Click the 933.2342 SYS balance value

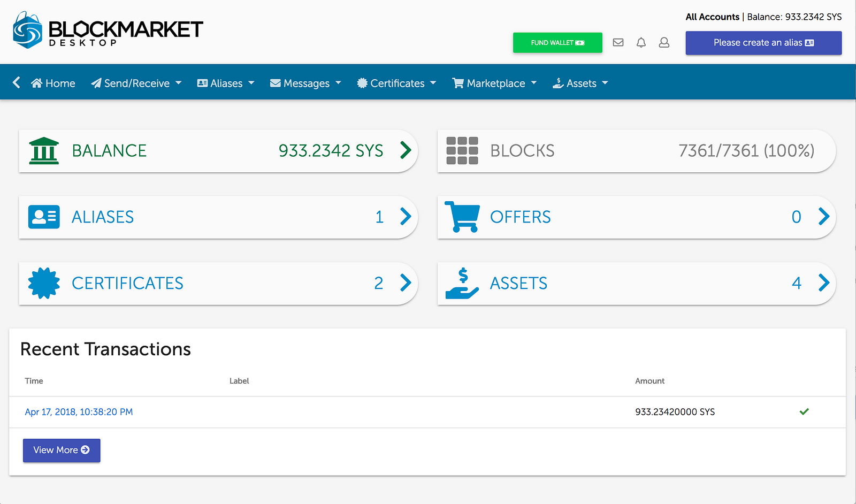click(331, 151)
